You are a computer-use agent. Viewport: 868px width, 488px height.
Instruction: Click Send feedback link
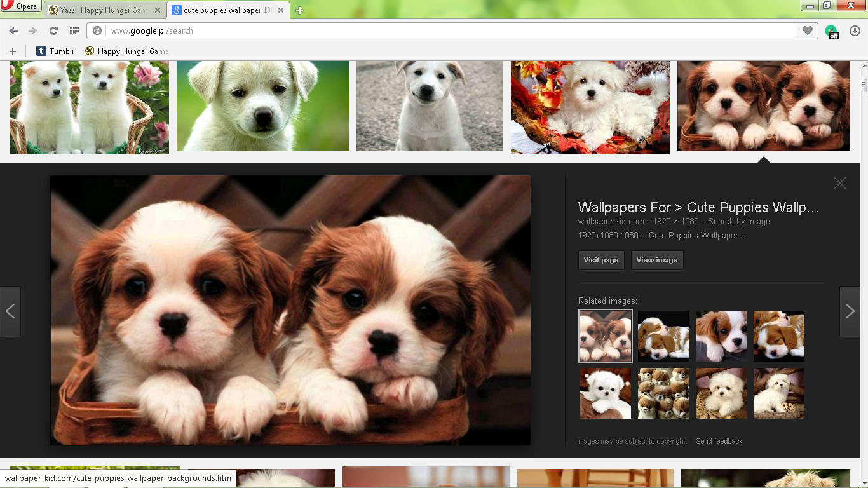[x=719, y=441]
